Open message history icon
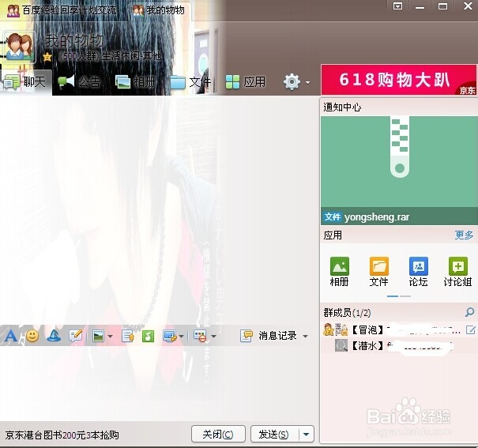The width and height of the screenshot is (478, 448). point(246,336)
